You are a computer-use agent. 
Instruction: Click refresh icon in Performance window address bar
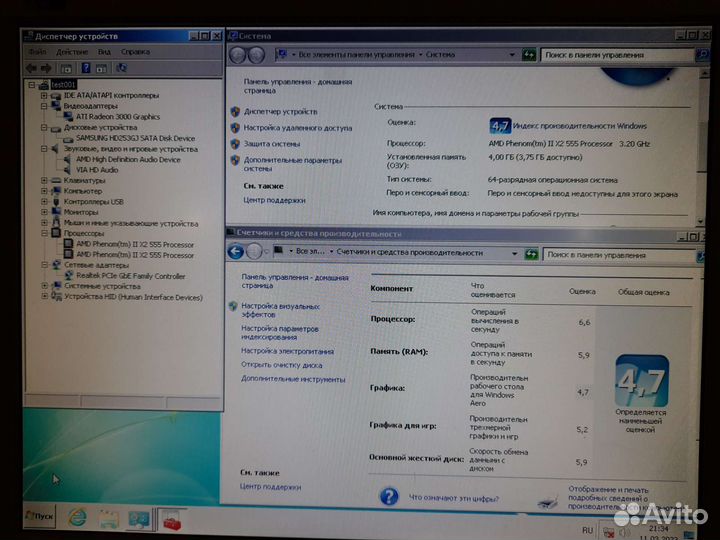(531, 254)
